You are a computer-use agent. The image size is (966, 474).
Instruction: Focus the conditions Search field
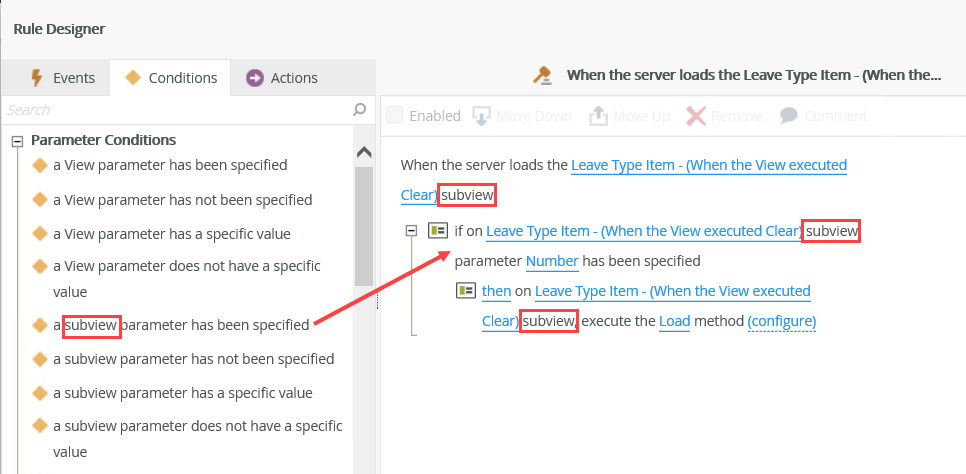(175, 109)
